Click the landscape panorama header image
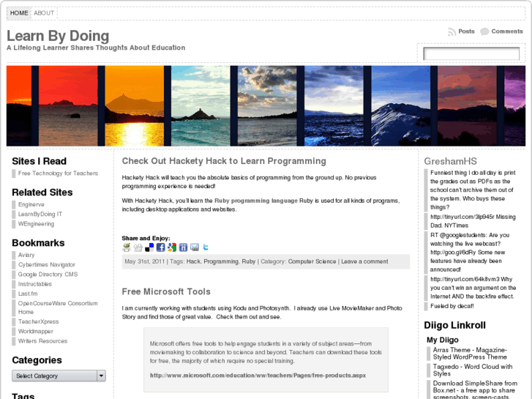532x399 pixels. (266, 106)
